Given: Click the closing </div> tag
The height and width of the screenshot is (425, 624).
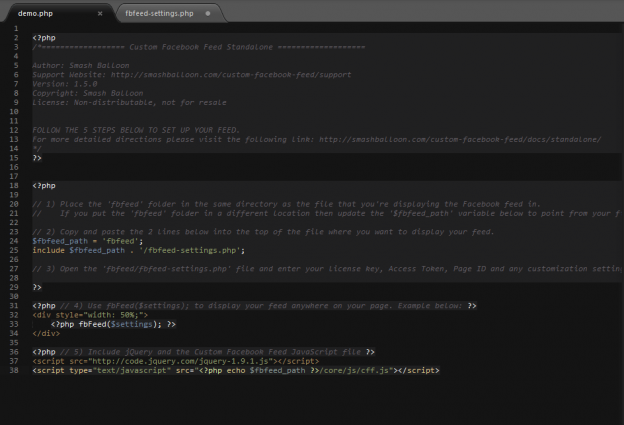Looking at the screenshot, I should pyautogui.click(x=46, y=333).
